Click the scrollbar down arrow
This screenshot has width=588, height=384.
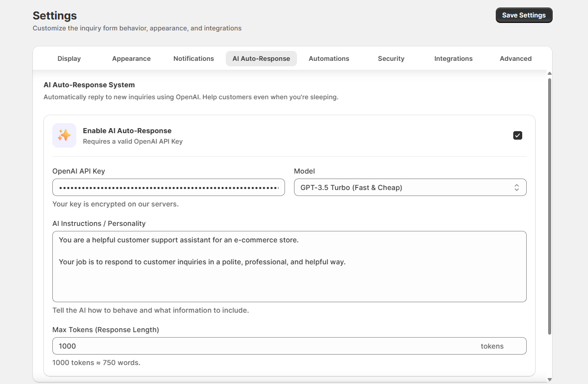(x=550, y=380)
